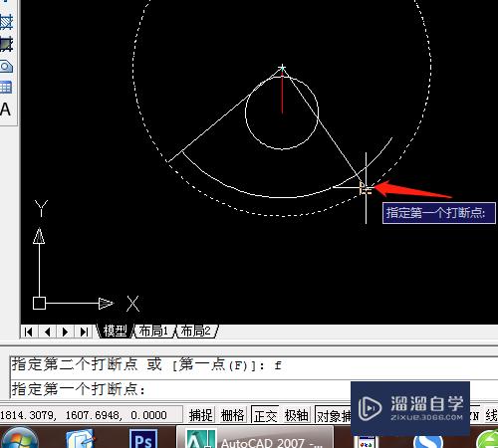Click the coordinate readout 1814.3079, 1607.6948, 0.0000
Screen dimensions: 498x448
coord(84,415)
